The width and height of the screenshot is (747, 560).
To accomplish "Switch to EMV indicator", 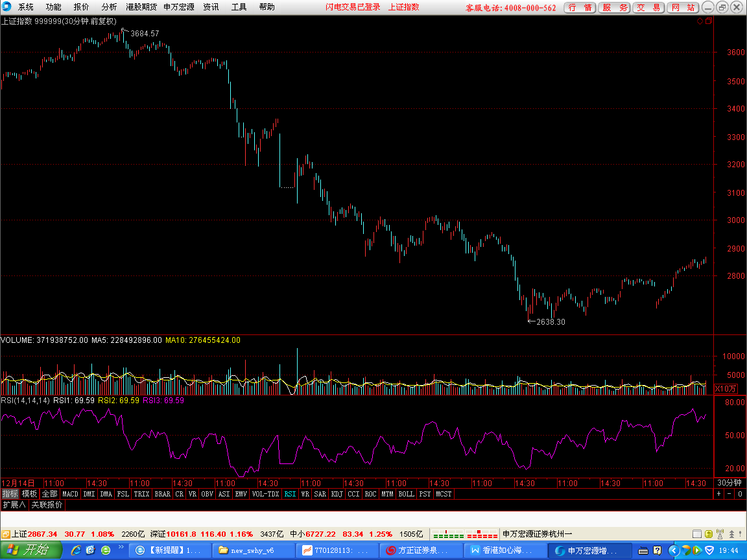I will coord(241,494).
